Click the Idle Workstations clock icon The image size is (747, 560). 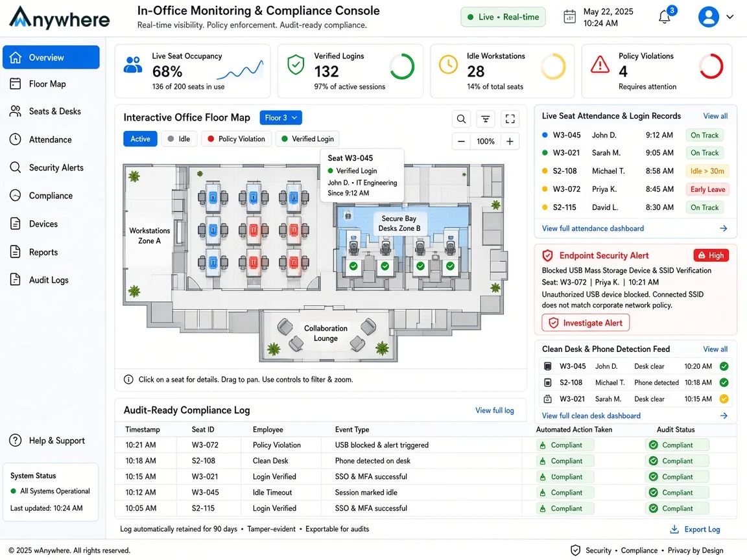click(x=448, y=64)
